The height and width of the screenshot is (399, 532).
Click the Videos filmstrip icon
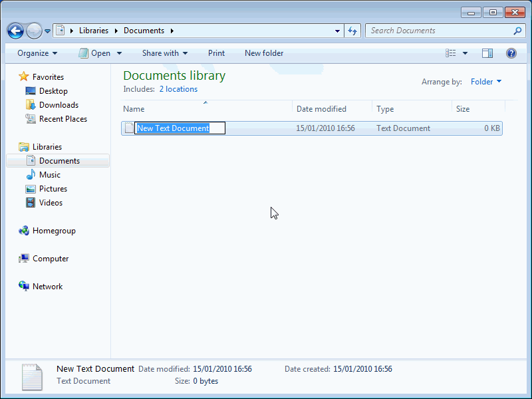(x=31, y=203)
